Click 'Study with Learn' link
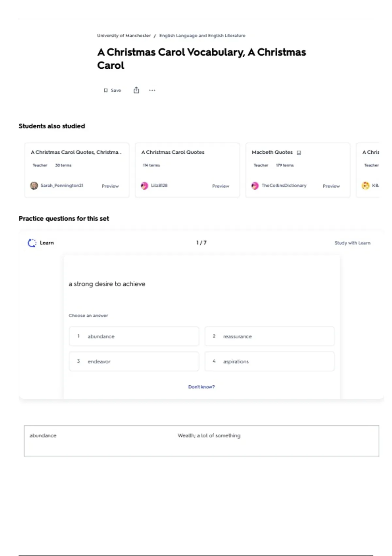 pyautogui.click(x=352, y=243)
